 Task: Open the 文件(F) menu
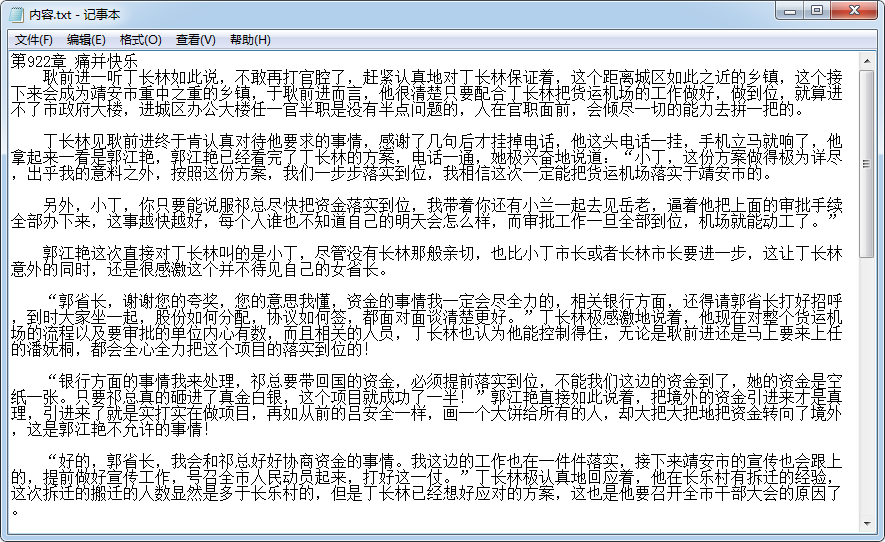34,40
